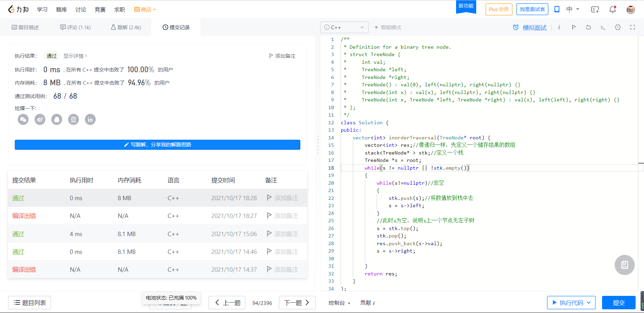Open the 14:37 编译出错 submission

24,270
